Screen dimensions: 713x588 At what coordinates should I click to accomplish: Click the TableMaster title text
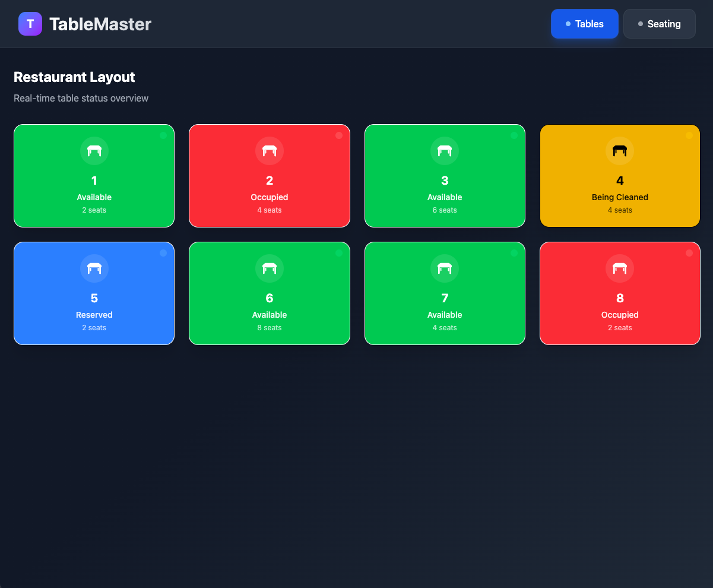pos(100,24)
